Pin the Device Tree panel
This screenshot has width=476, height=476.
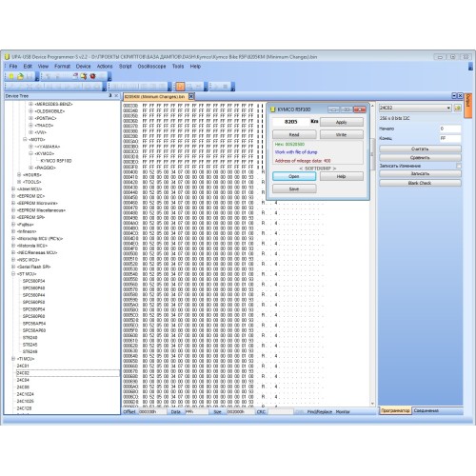point(110,95)
